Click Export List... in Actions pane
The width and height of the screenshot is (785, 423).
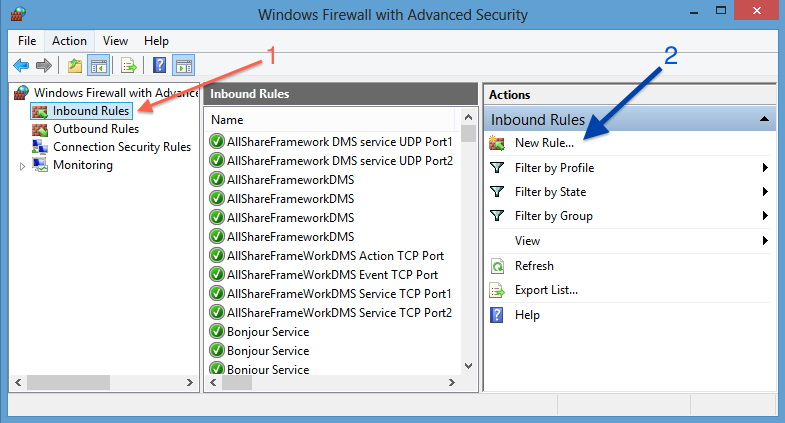click(546, 290)
